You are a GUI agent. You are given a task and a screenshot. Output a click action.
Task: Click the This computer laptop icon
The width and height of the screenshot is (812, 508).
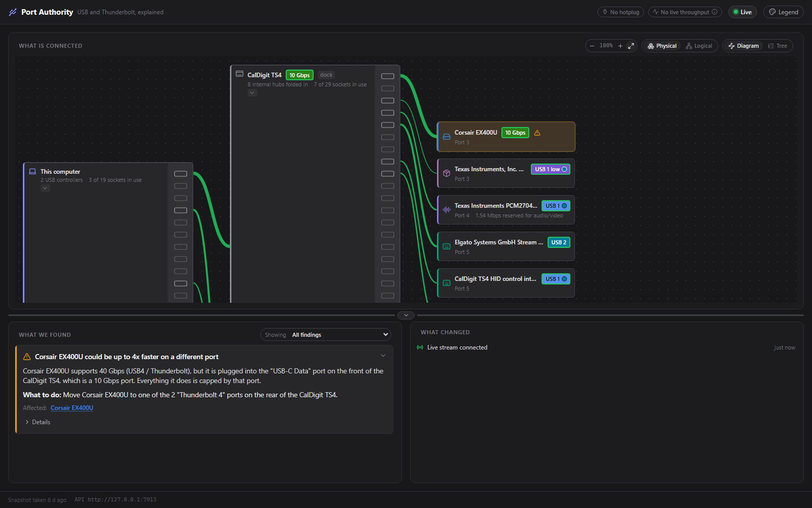point(32,172)
